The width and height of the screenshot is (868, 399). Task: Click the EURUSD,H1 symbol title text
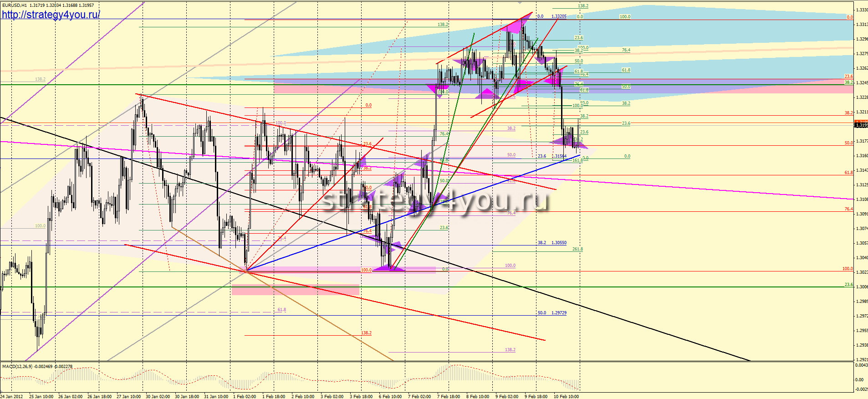pos(14,5)
